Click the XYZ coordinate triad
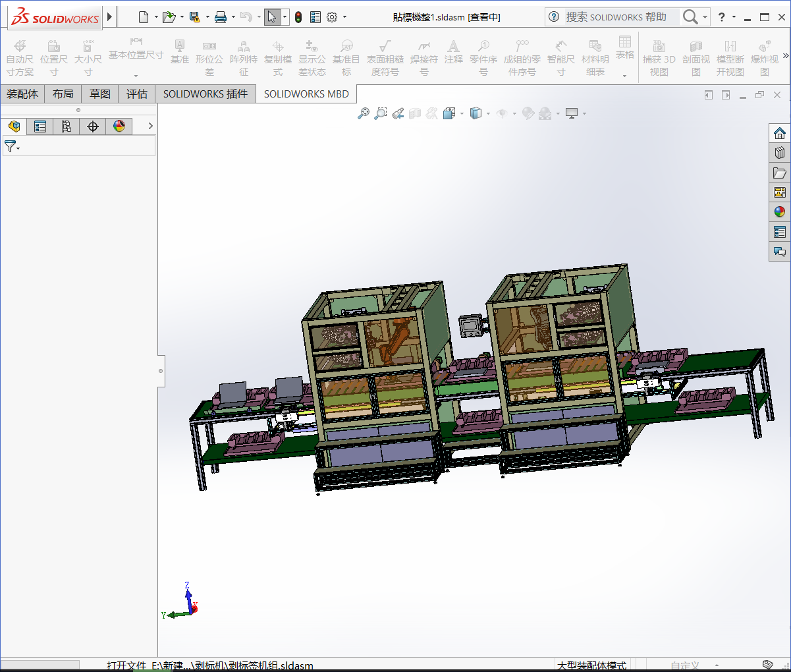The height and width of the screenshot is (672, 791). (180, 601)
